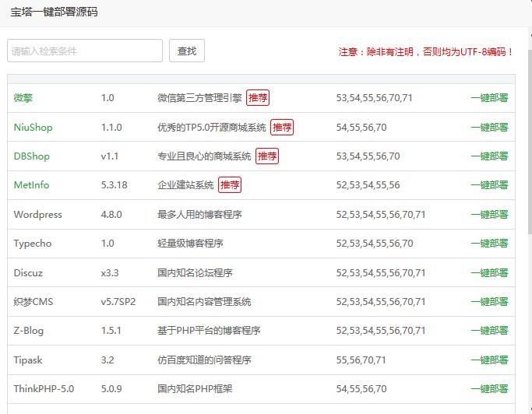Viewport: 532px width, 414px height.
Task: Click the vertical scrollbar thumb
Action: click(530, 141)
